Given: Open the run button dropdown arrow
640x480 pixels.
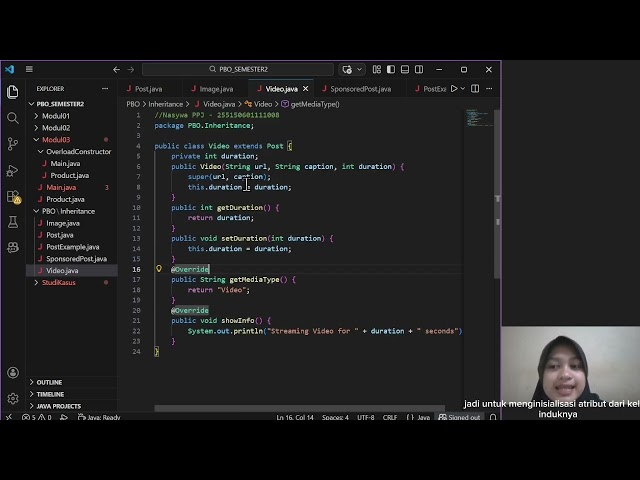Looking at the screenshot, I should pos(463,89).
